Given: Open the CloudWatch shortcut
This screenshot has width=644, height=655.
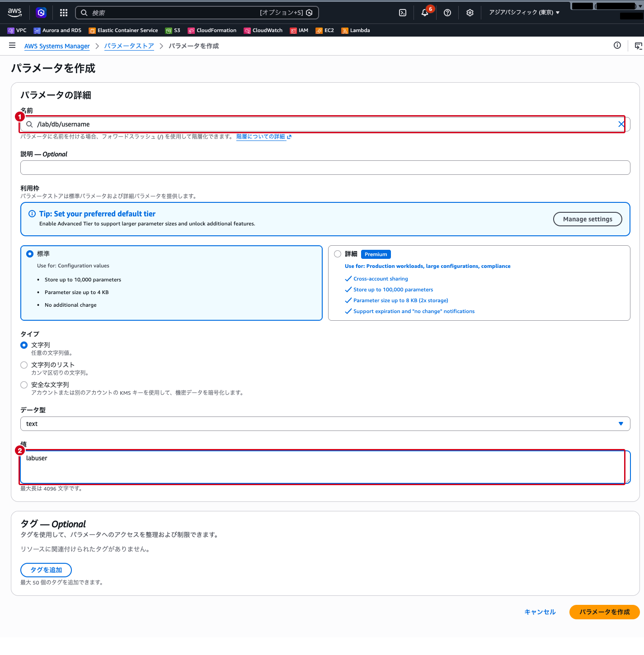Looking at the screenshot, I should (x=263, y=31).
